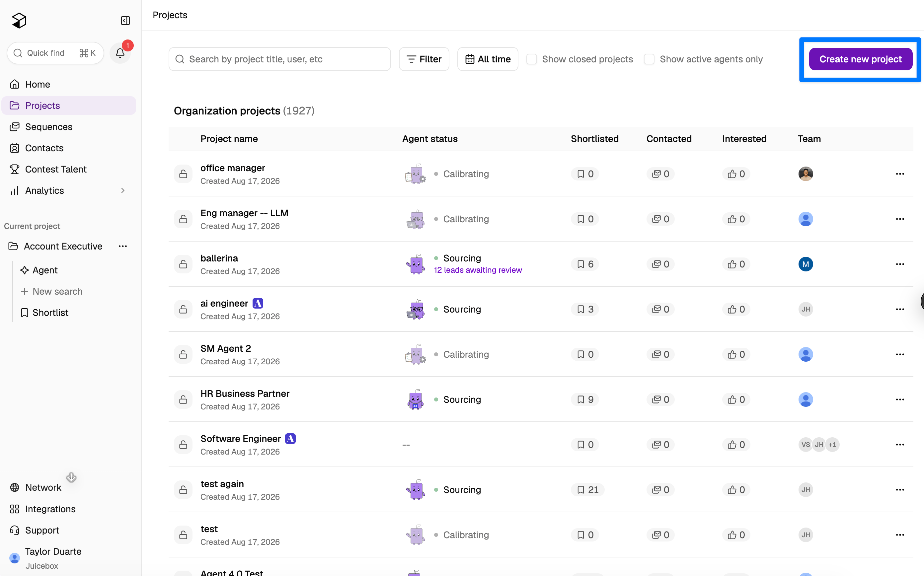Image resolution: width=924 pixels, height=576 pixels.
Task: Click agent mascot icon for office manager
Action: click(x=415, y=174)
